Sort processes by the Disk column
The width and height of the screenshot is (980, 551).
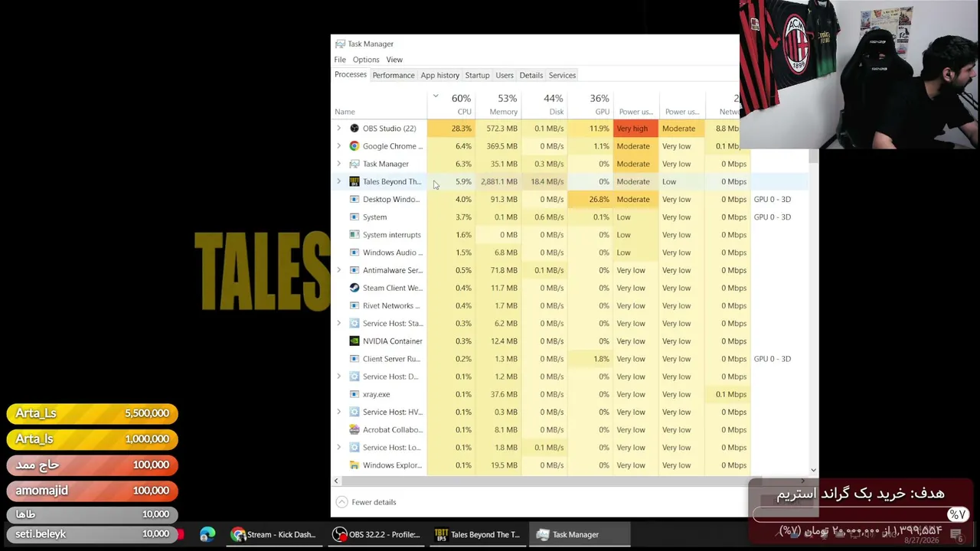click(x=544, y=104)
